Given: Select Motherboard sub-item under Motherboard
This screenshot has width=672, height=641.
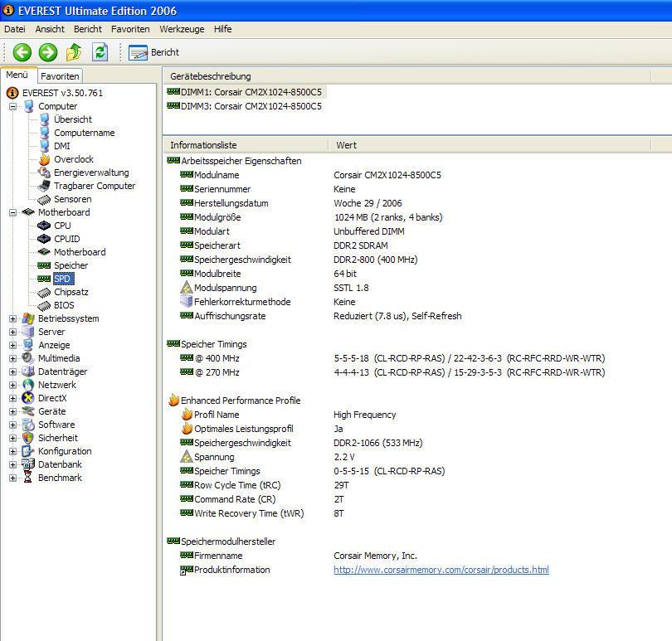Looking at the screenshot, I should [80, 252].
